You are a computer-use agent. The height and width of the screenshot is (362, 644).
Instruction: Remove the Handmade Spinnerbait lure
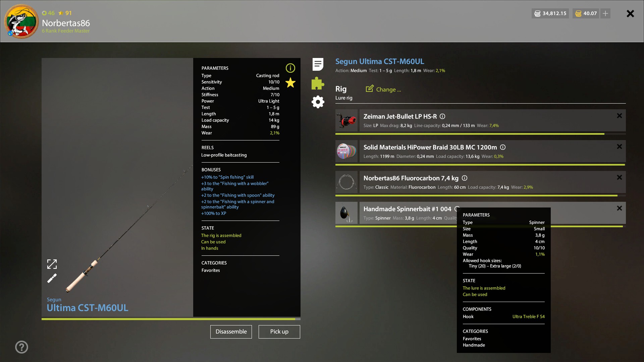(619, 208)
